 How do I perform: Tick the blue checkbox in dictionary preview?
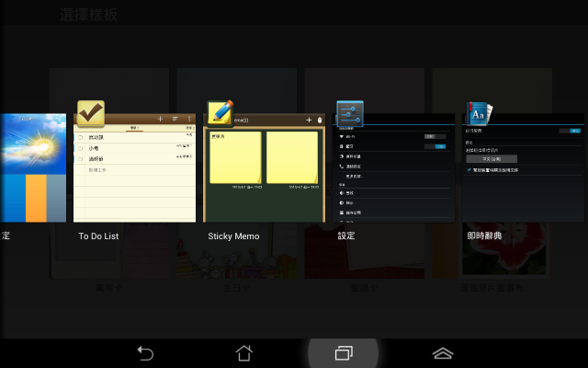point(469,169)
